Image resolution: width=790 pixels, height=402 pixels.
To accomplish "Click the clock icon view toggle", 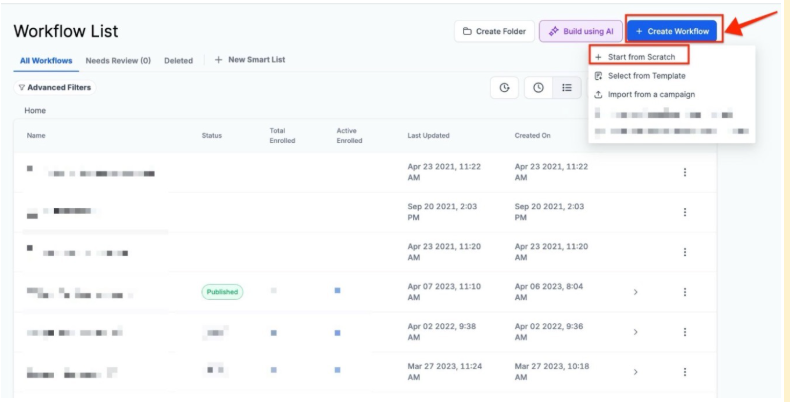I will pos(538,88).
